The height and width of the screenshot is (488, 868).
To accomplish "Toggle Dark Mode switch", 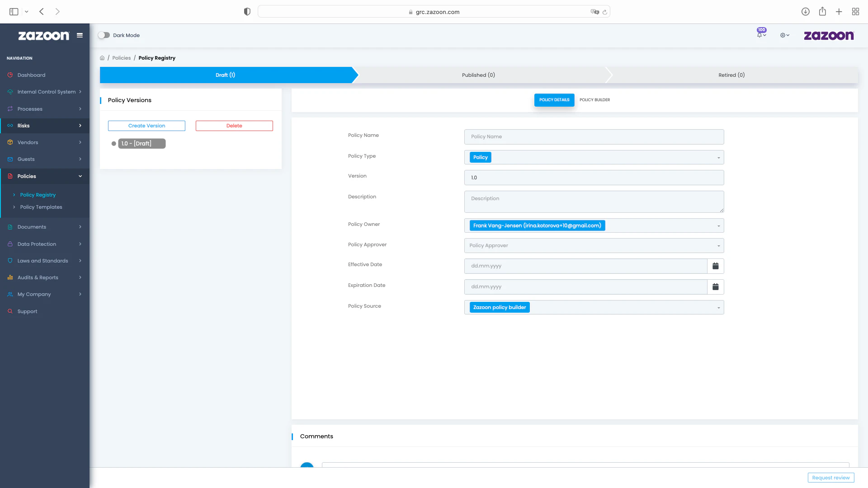I will coord(104,35).
